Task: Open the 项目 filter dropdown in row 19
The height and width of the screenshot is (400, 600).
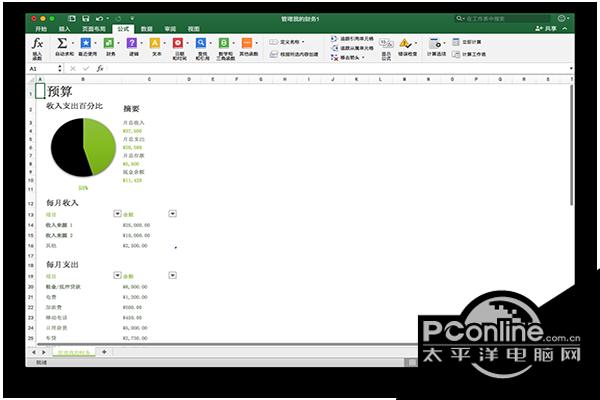Action: 117,275
